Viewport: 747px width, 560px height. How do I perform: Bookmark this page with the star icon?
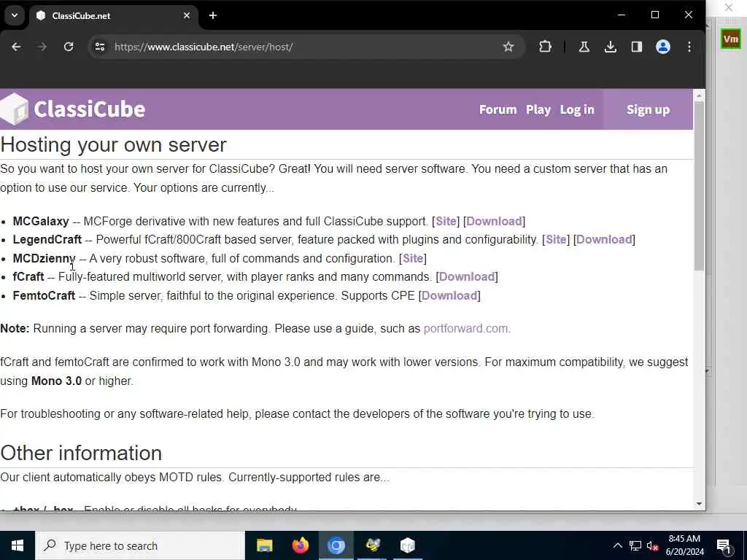point(508,47)
